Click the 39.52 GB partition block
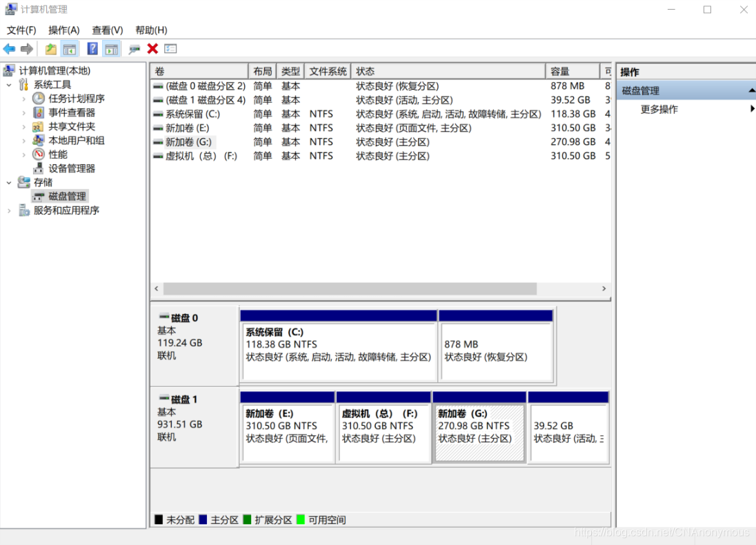Screen dimensions: 756x545 click(x=568, y=428)
